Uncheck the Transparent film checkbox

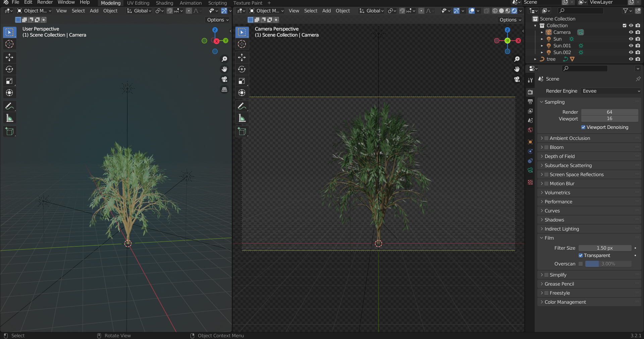point(581,255)
